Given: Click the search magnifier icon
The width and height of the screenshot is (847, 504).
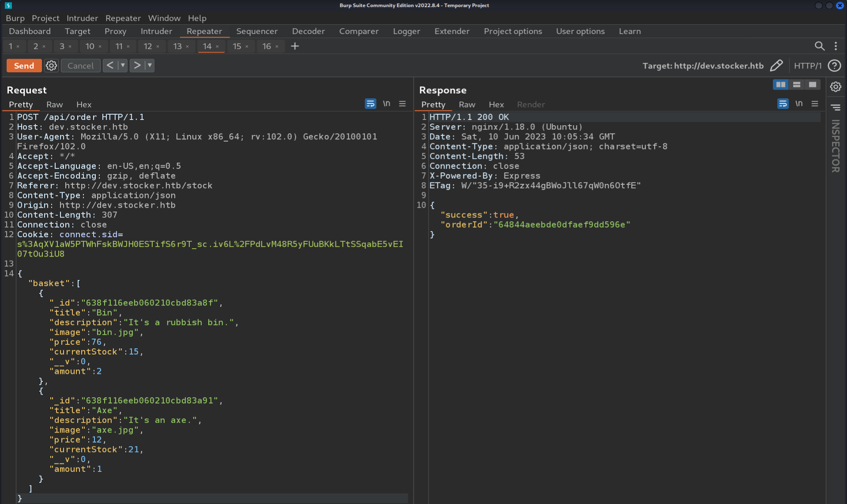Looking at the screenshot, I should [x=819, y=46].
